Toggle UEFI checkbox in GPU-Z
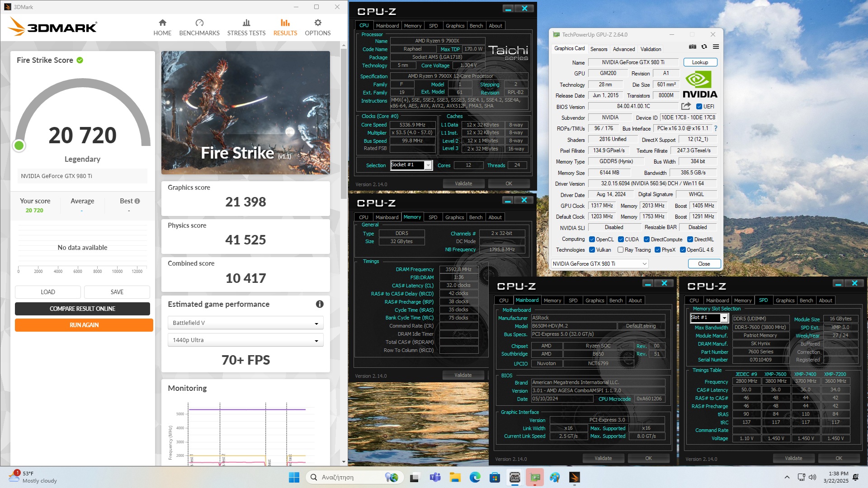This screenshot has height=488, width=868. 699,107
